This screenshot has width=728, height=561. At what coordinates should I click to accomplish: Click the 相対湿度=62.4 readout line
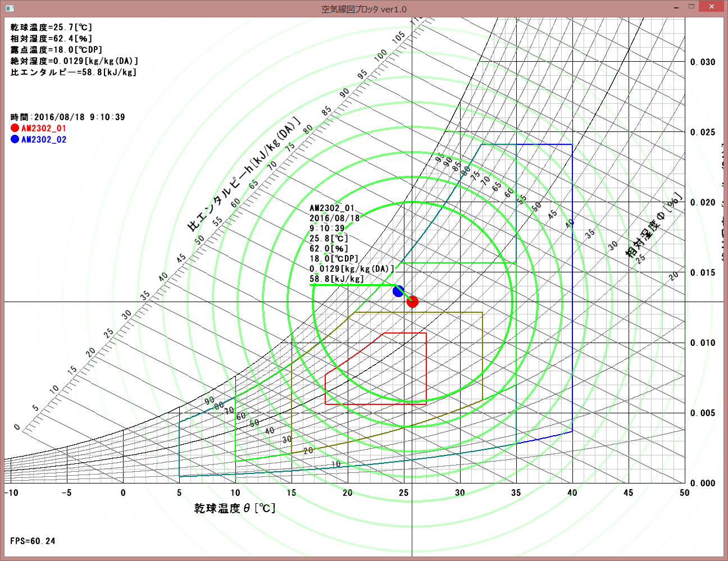coord(51,38)
